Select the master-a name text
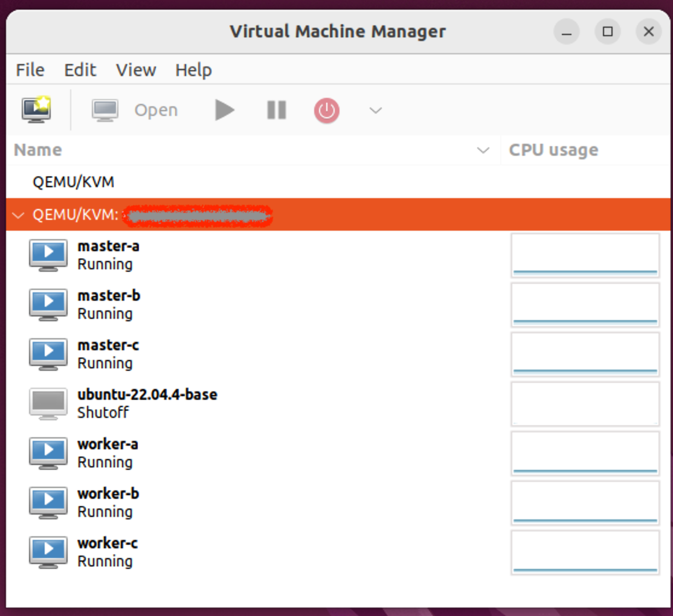 click(x=108, y=246)
